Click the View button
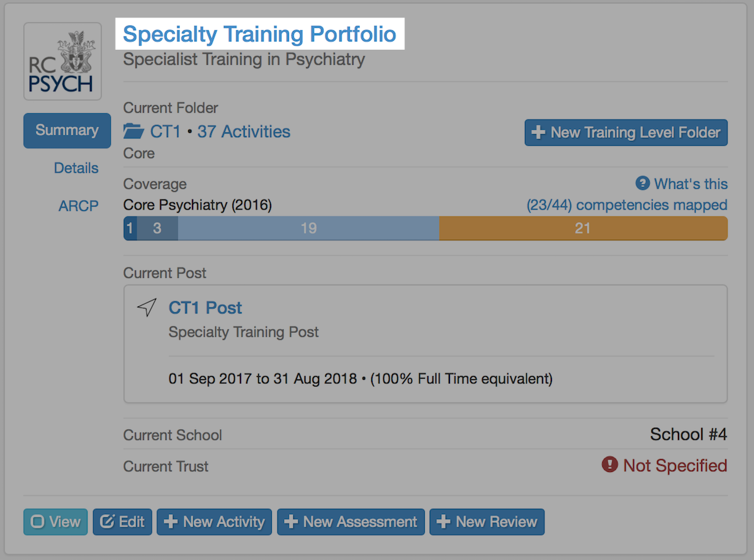The image size is (754, 560). pyautogui.click(x=55, y=522)
